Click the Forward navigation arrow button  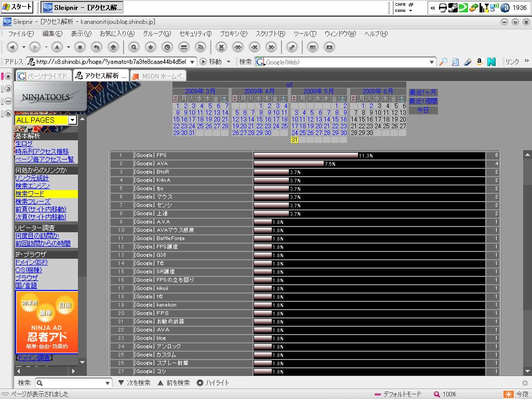coord(35,47)
